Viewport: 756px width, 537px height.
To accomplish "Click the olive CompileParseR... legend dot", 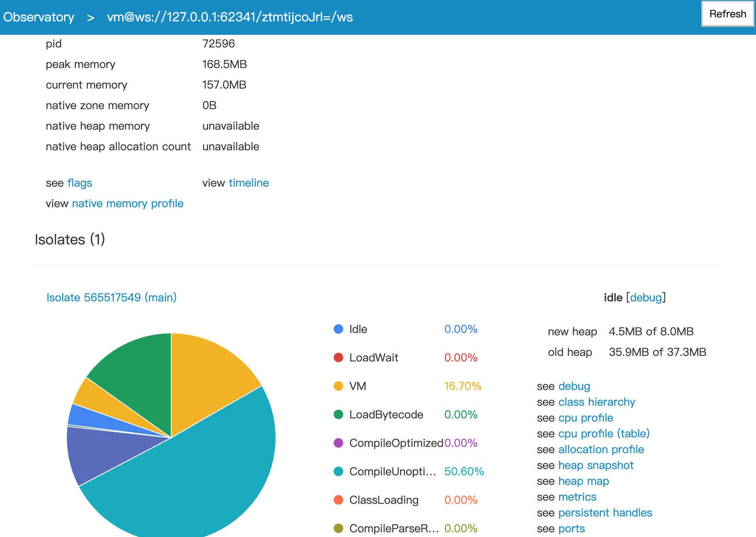I will pyautogui.click(x=338, y=528).
